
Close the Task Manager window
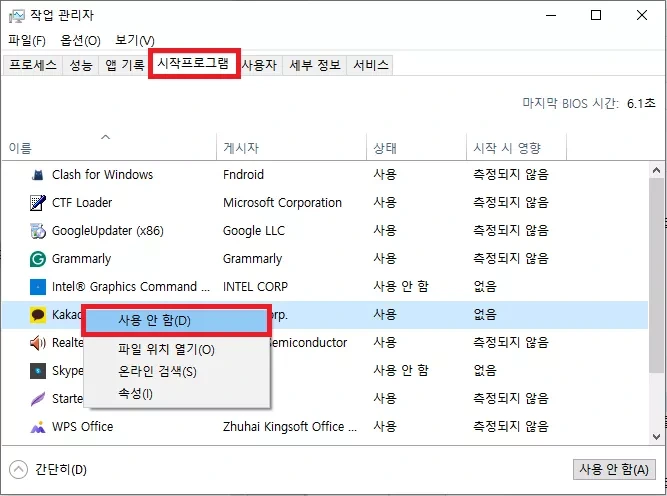[x=642, y=16]
